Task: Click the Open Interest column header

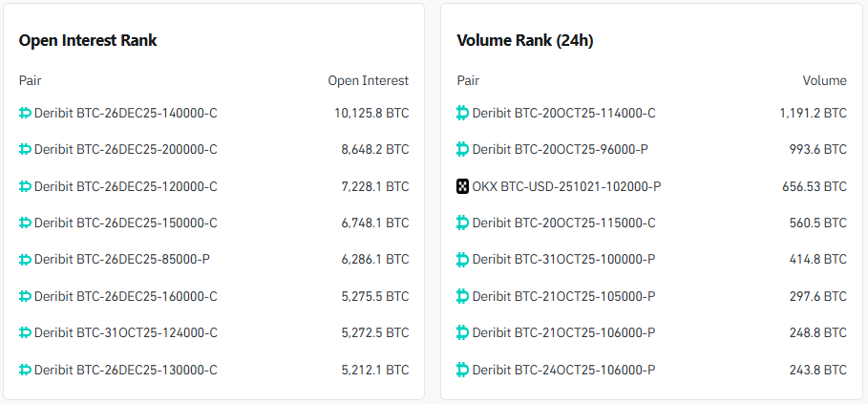Action: [368, 80]
